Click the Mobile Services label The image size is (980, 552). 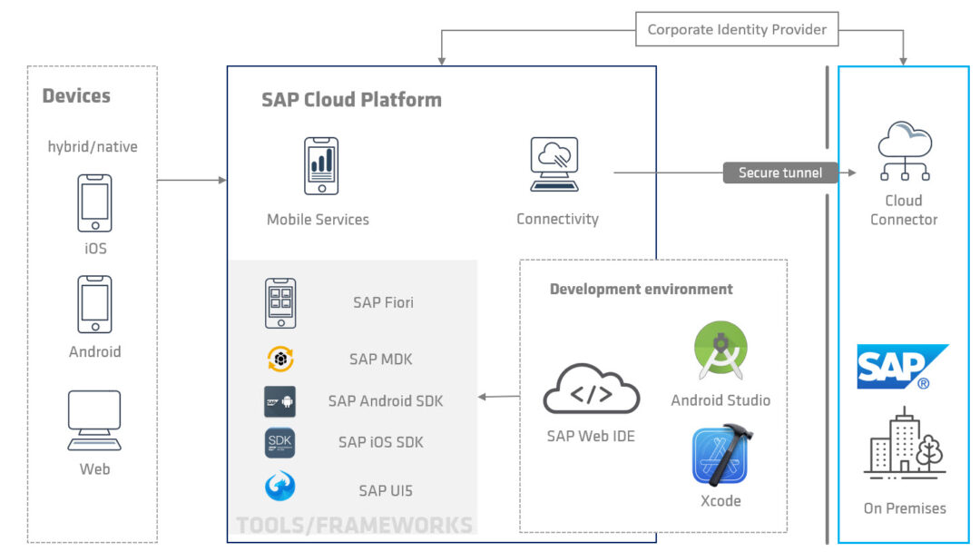point(318,220)
